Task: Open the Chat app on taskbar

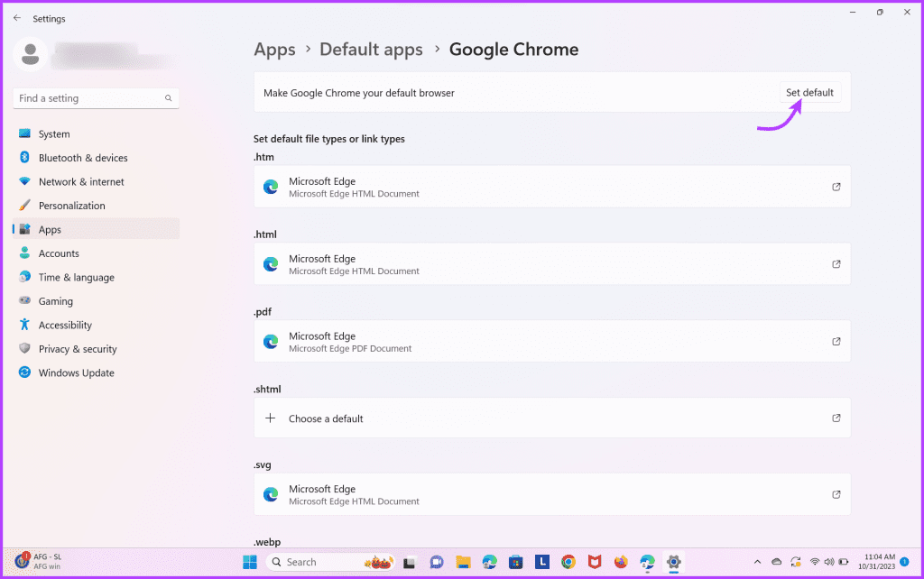Action: pos(436,562)
